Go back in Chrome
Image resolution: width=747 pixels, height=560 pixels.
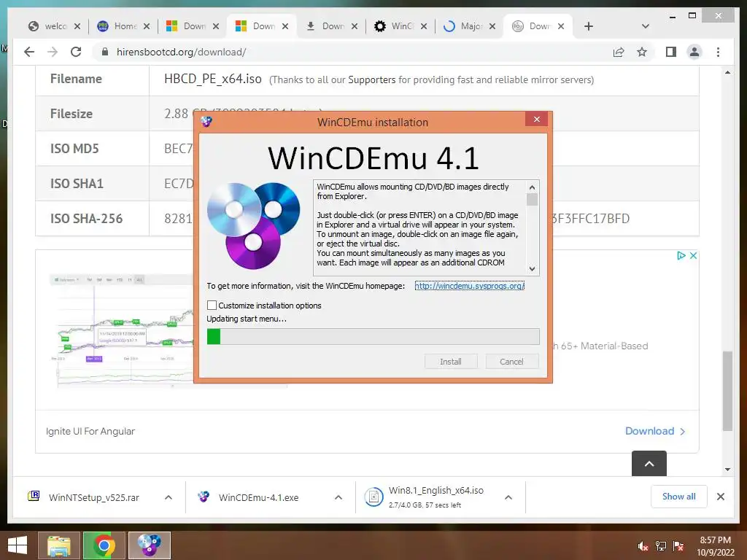click(x=29, y=52)
